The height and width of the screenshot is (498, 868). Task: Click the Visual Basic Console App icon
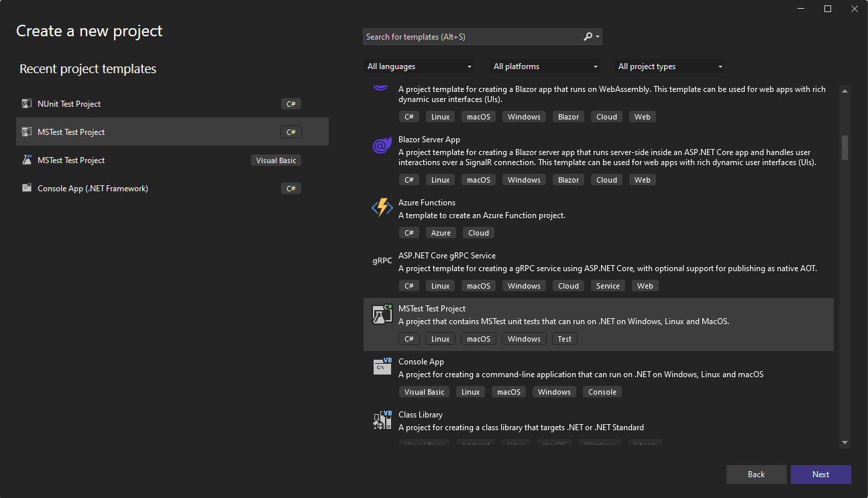click(382, 366)
